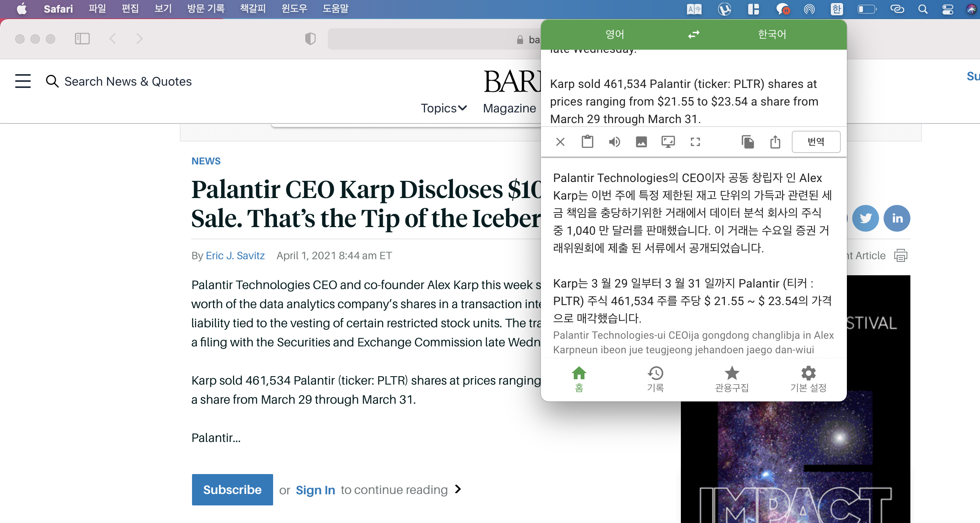Viewport: 980px width, 523px height.
Task: Click the blue Subscribe button
Action: [232, 489]
